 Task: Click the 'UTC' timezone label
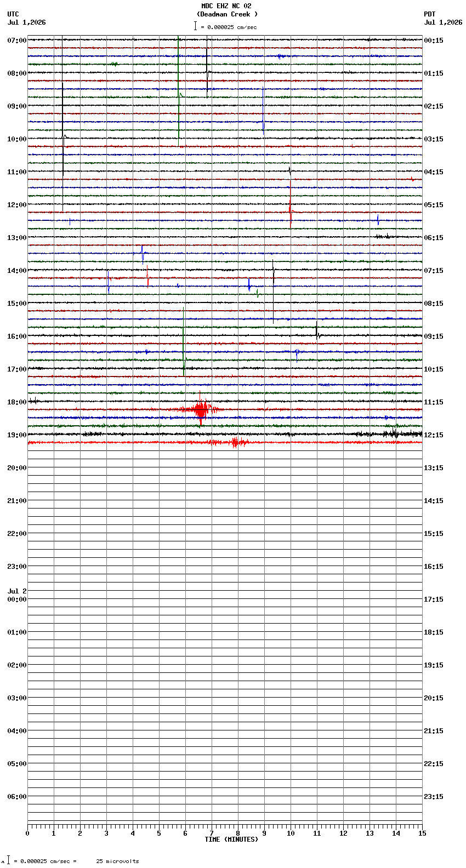tap(13, 14)
